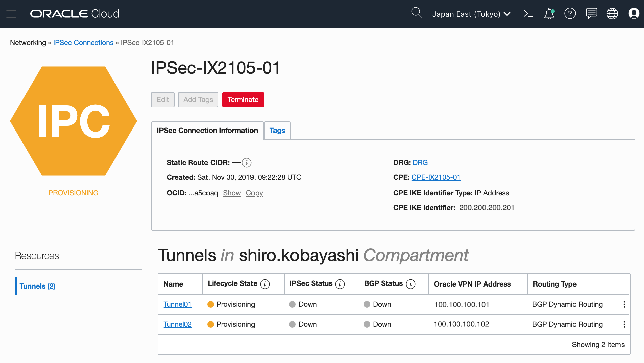The width and height of the screenshot is (644, 363).
Task: Open the notifications bell
Action: click(549, 14)
